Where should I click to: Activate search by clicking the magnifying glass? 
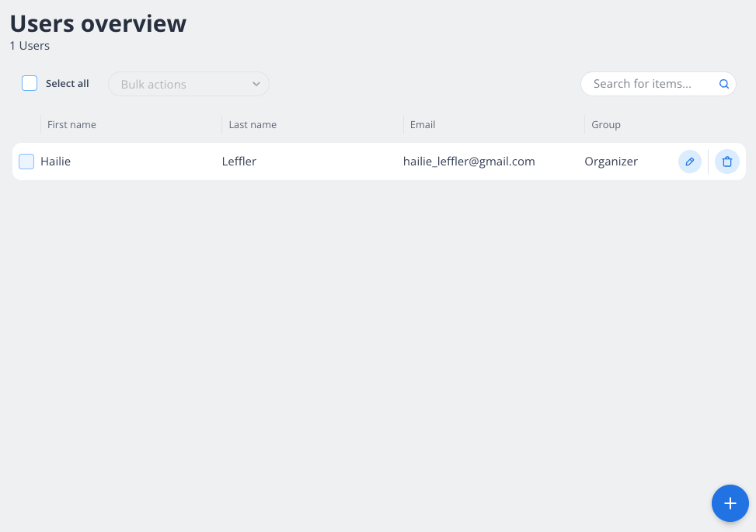point(723,83)
